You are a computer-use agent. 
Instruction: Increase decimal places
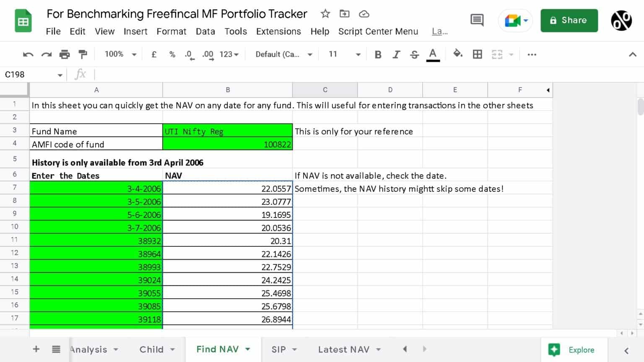207,54
